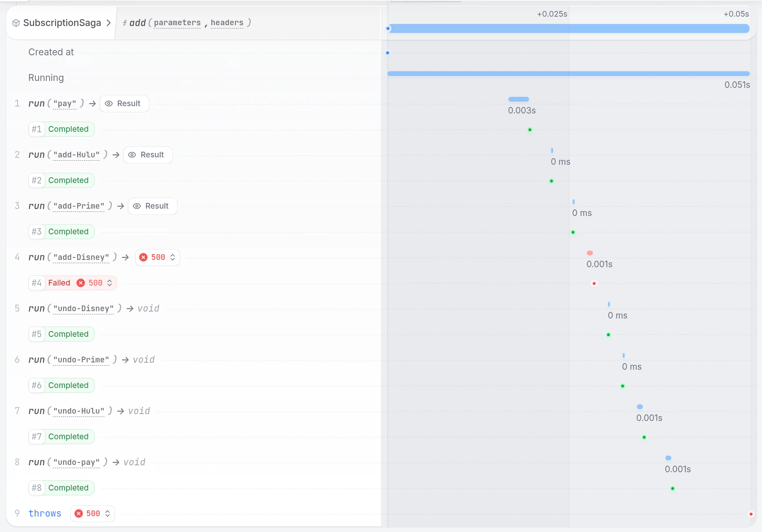Click the pay step 0.003s timeline bar
This screenshot has width=762, height=532.
click(x=518, y=99)
